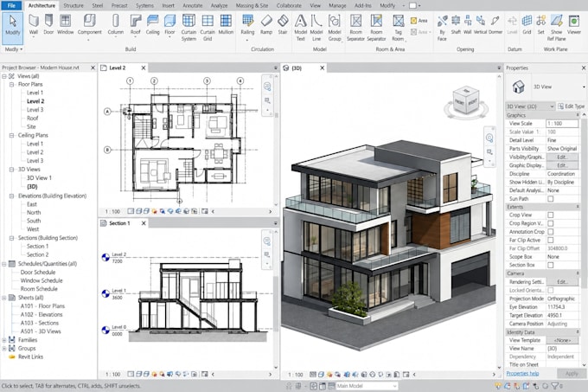Toggle the Sun Path checkbox
Screen dimensions: 588x392
tap(551, 199)
